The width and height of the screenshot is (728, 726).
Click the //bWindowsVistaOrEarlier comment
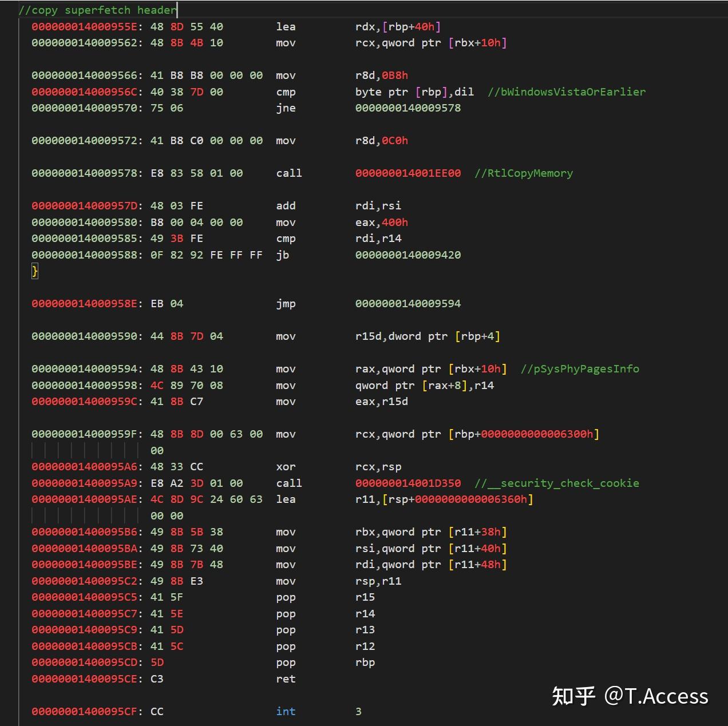(566, 92)
